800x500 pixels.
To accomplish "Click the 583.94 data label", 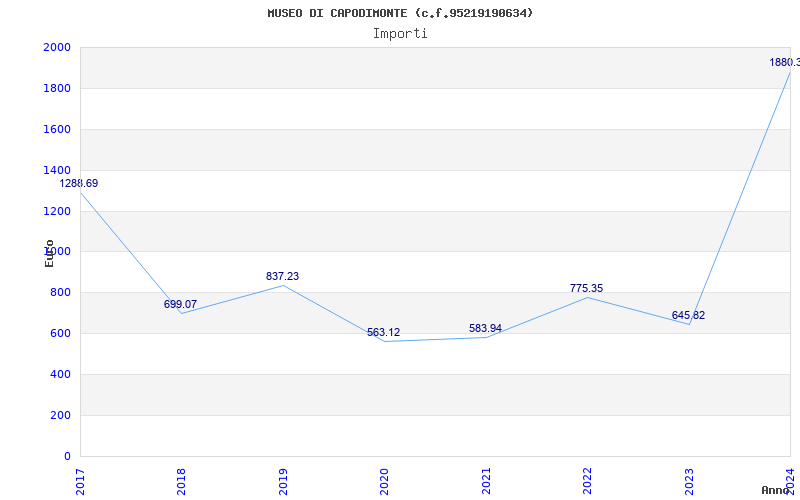I will click(485, 328).
